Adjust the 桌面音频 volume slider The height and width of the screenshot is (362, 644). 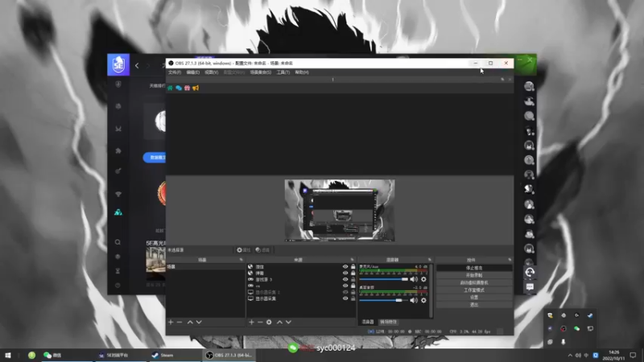tap(384, 300)
